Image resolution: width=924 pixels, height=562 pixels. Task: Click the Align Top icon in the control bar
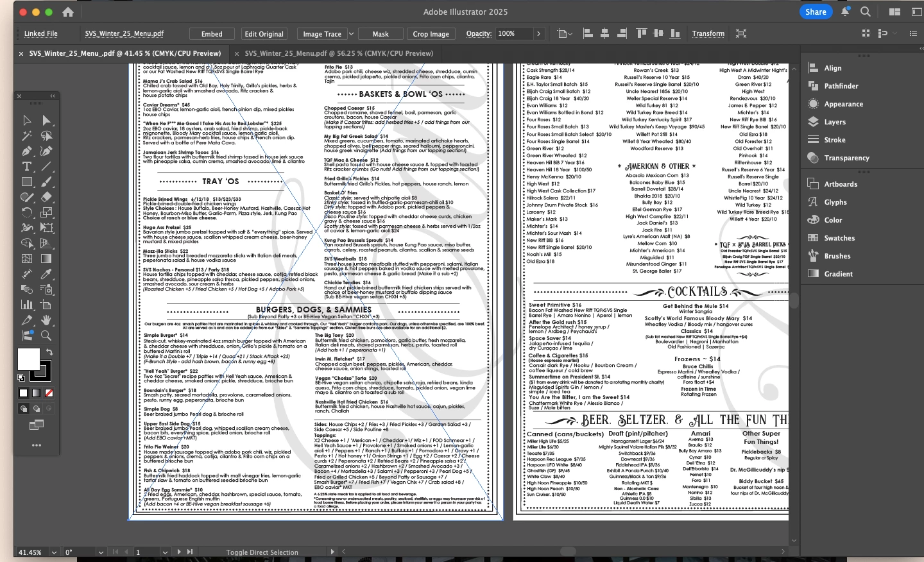pos(641,33)
